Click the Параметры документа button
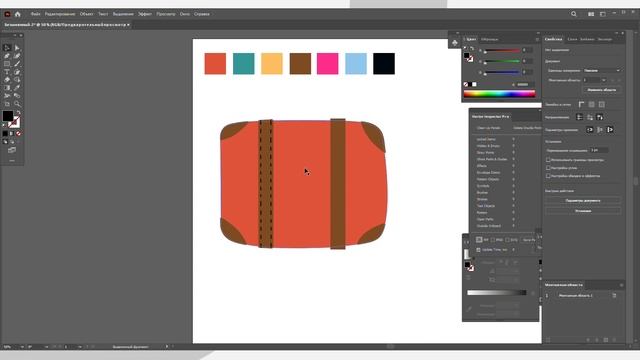 pyautogui.click(x=583, y=201)
